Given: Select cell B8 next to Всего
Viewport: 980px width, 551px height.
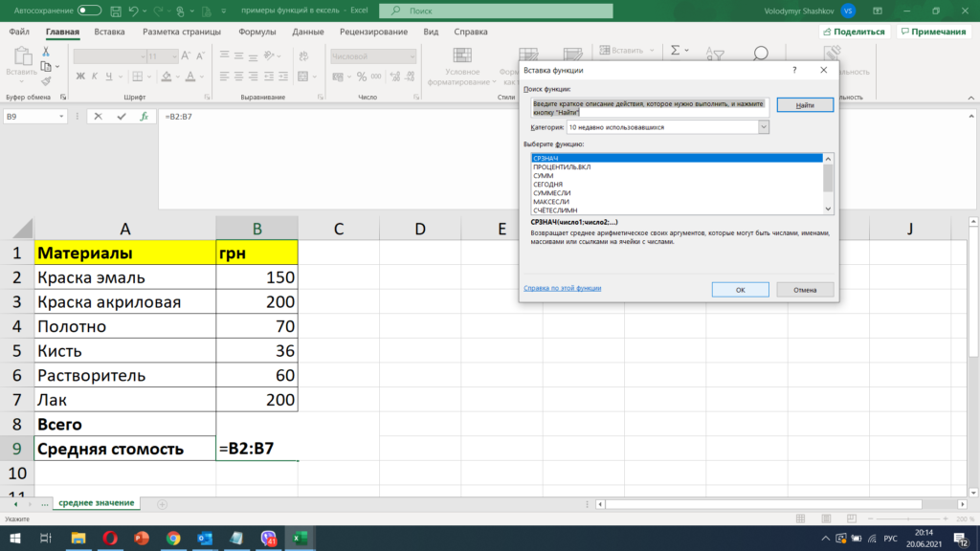Looking at the screenshot, I should (x=256, y=424).
